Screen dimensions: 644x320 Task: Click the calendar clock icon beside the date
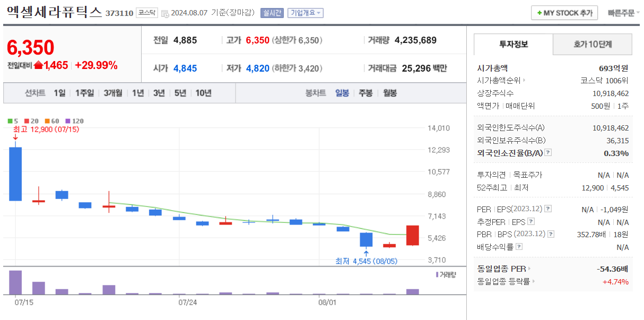tap(165, 13)
